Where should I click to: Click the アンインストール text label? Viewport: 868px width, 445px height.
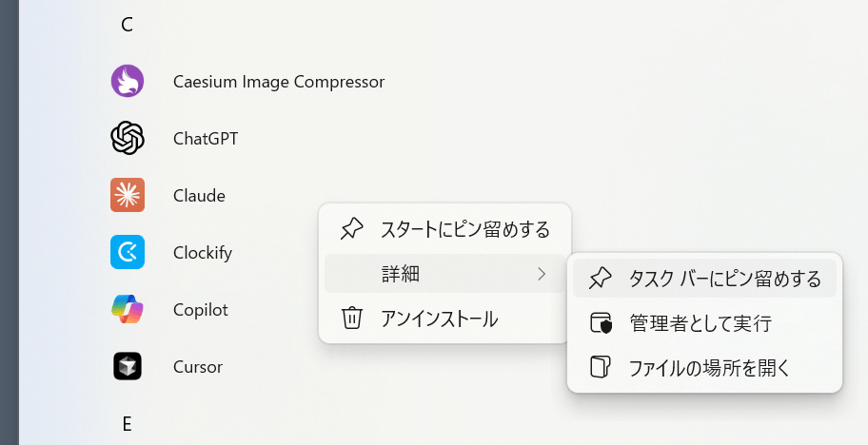pos(439,319)
